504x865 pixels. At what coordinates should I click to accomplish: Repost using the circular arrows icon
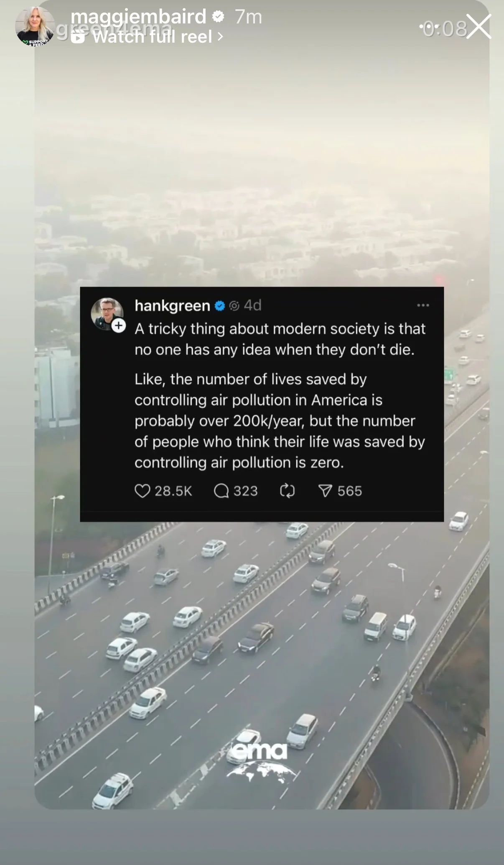[287, 491]
